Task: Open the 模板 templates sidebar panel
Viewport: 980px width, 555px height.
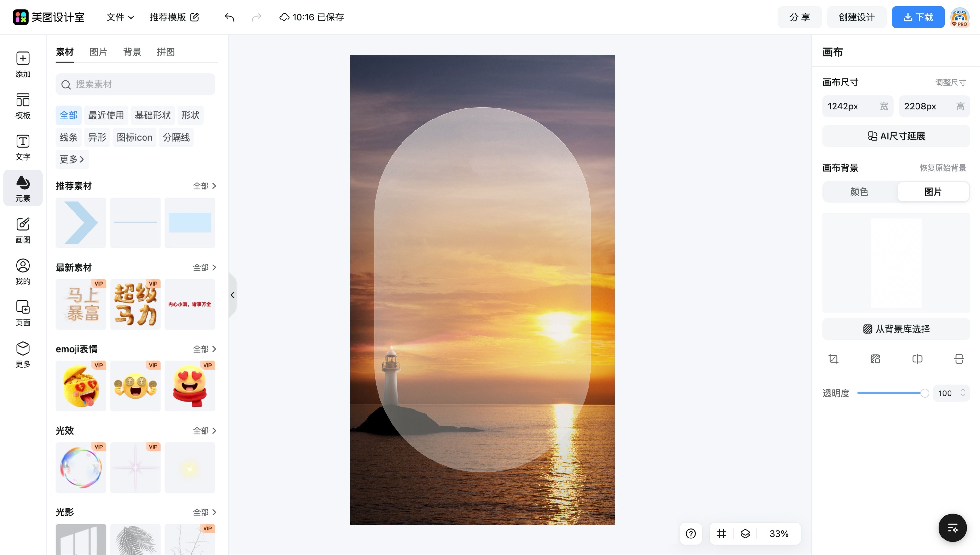Action: (23, 106)
